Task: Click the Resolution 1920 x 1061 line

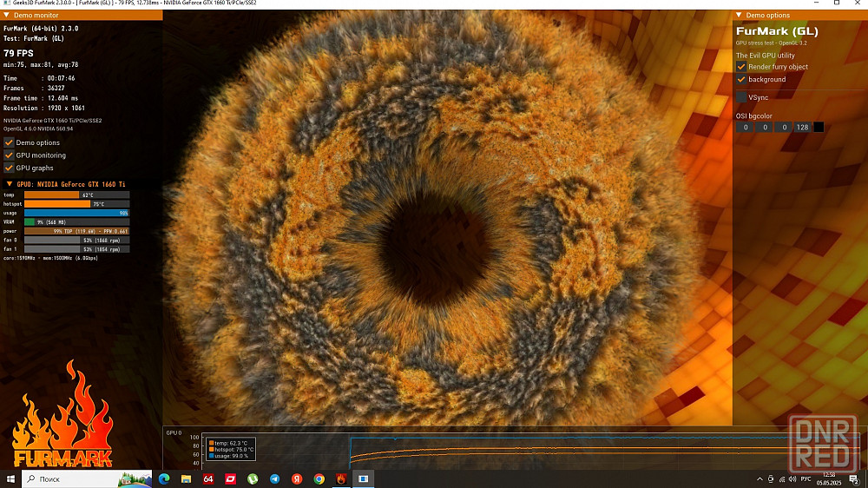Action: click(x=44, y=108)
